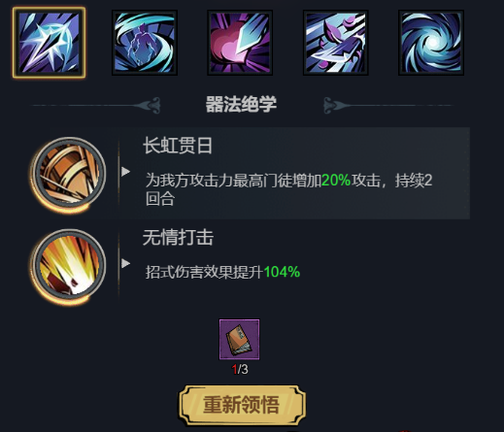
Task: Click the 重新领悟 button
Action: tap(242, 405)
